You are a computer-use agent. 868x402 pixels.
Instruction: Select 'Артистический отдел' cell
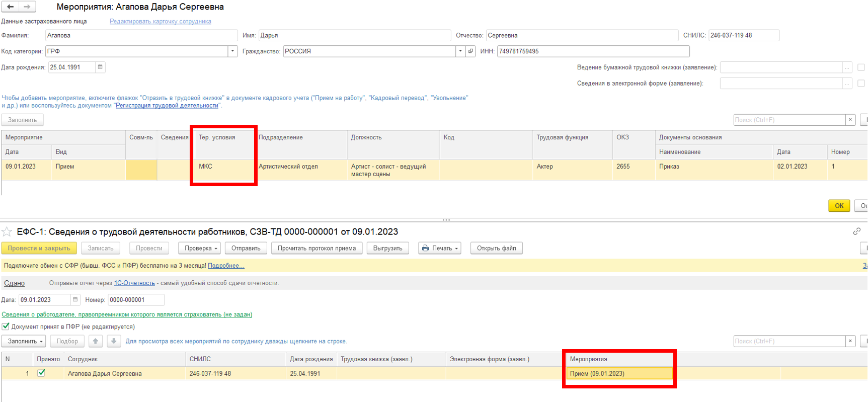coord(300,170)
